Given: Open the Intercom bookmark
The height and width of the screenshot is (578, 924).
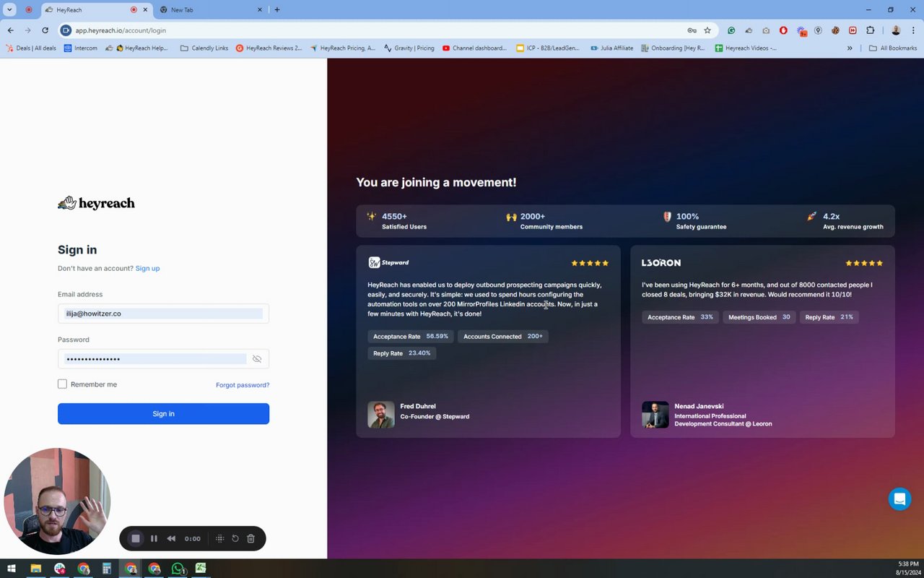Looking at the screenshot, I should (80, 48).
